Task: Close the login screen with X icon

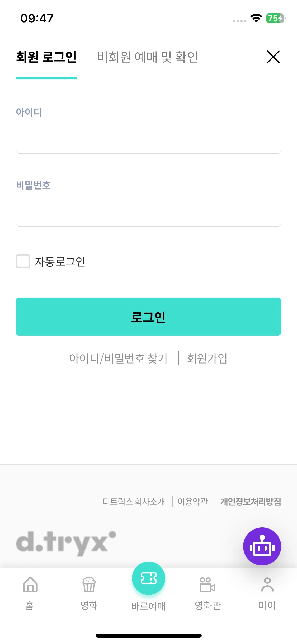Action: (x=273, y=57)
